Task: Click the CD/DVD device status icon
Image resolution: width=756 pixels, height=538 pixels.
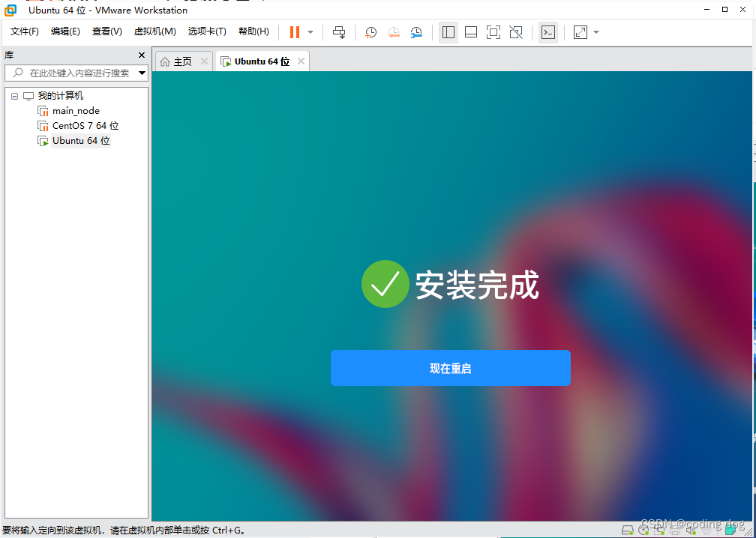Action: click(644, 530)
